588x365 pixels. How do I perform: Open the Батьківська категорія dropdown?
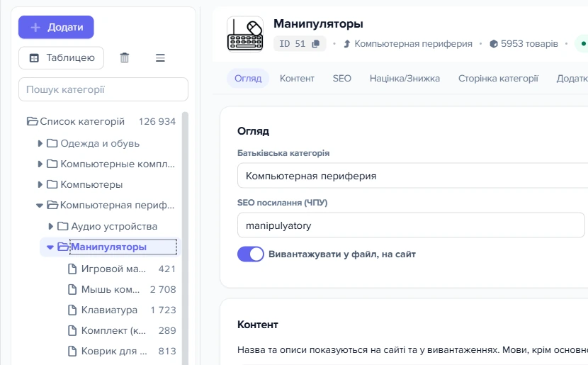tap(412, 176)
